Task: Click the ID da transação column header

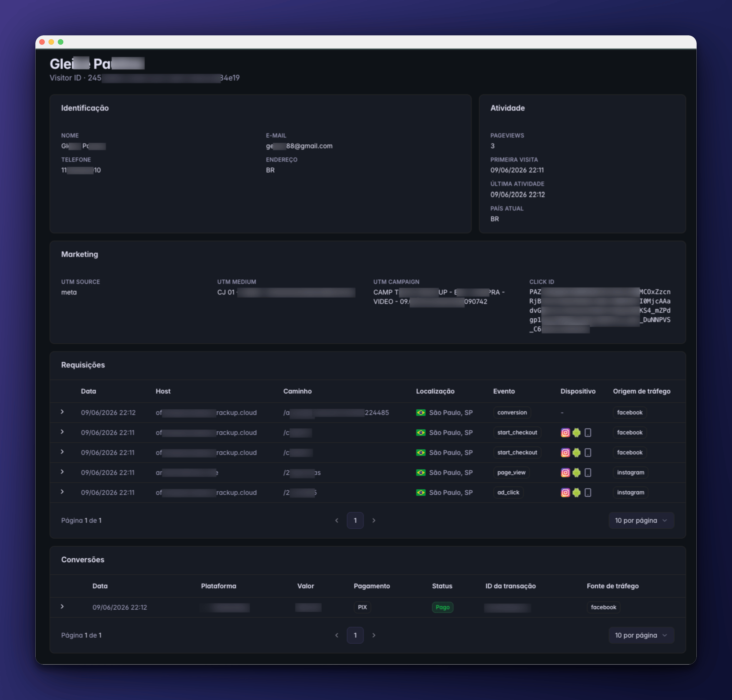Action: [510, 586]
